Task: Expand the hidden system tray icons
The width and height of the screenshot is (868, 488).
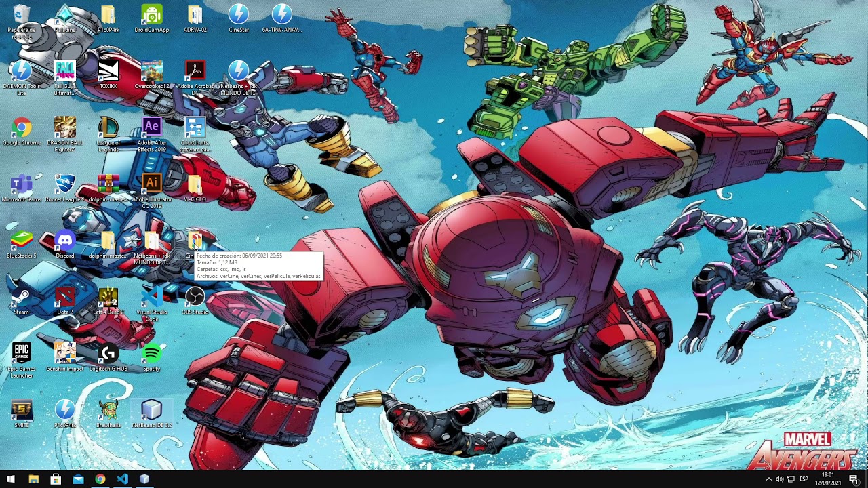Action: (769, 479)
